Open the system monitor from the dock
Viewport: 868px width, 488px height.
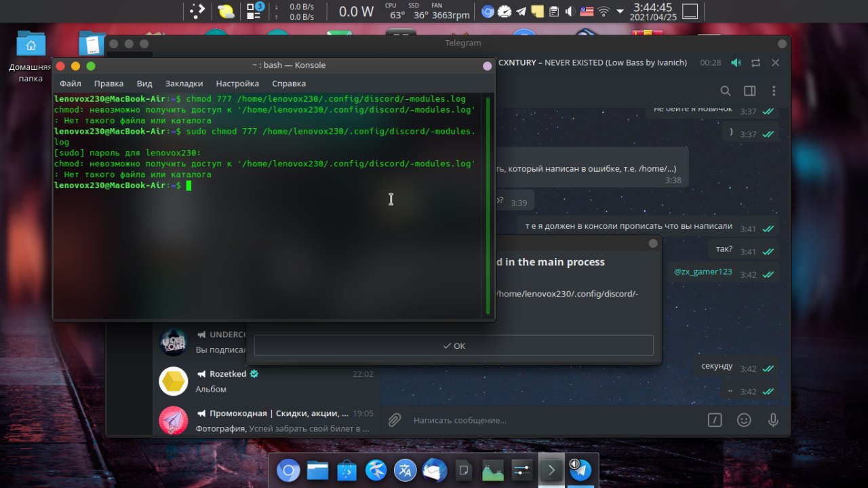[x=492, y=470]
